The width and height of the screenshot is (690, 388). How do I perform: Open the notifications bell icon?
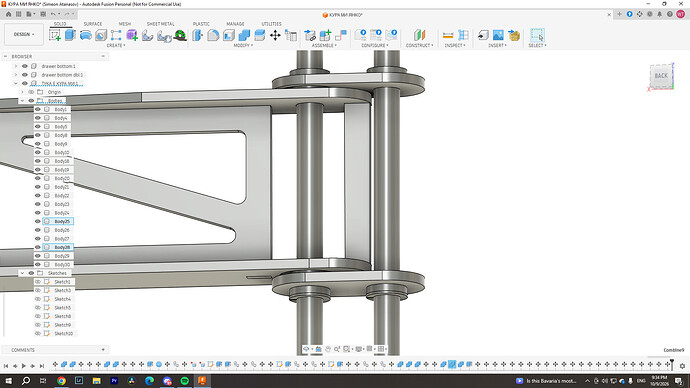[660, 14]
